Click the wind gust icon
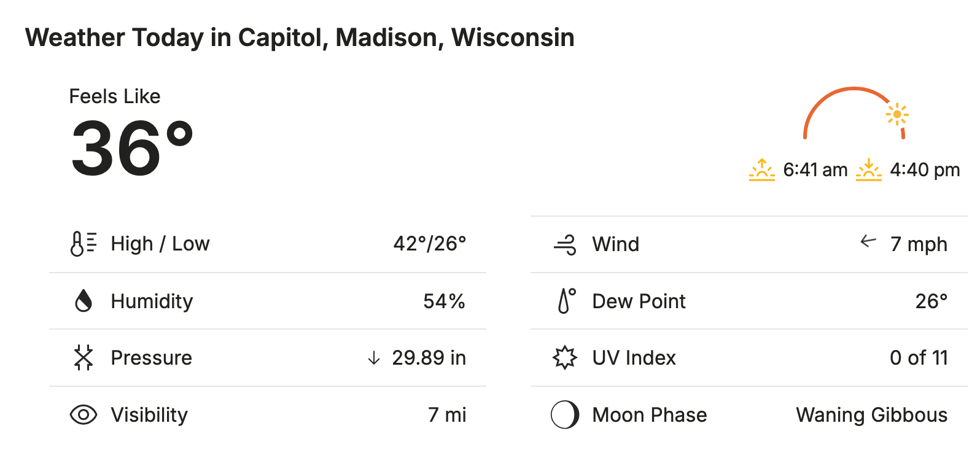Viewport: 980px width, 458px height. (565, 244)
